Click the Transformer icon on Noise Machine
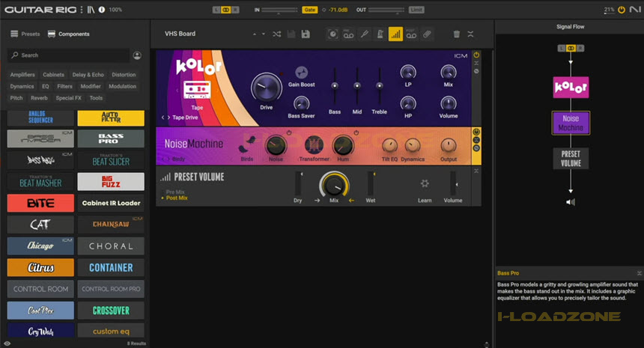This screenshot has height=348, width=644. (x=314, y=144)
